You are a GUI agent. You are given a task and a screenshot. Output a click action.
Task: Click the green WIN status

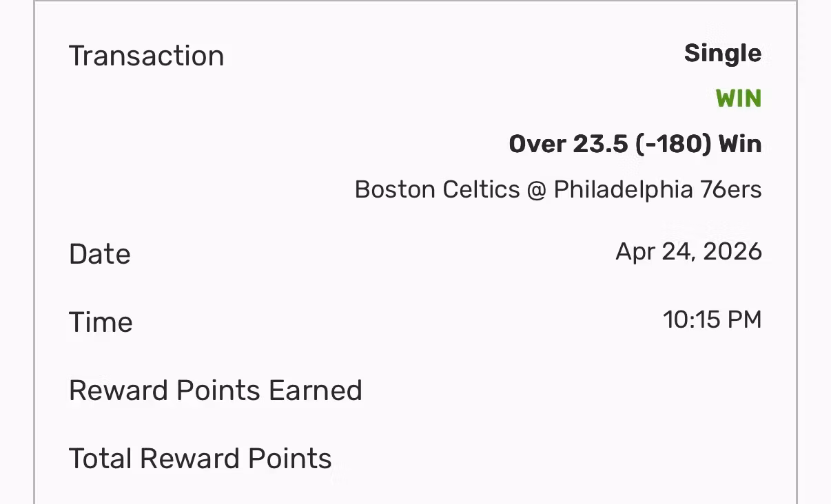click(x=739, y=99)
